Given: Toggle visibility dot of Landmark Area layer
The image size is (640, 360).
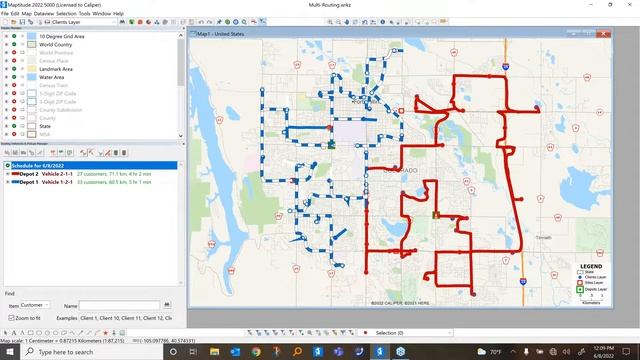Looking at the screenshot, I should pos(14,69).
